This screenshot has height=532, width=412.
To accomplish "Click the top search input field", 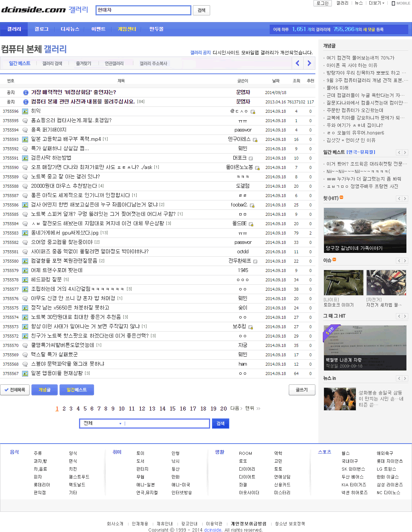I will pyautogui.click(x=143, y=10).
